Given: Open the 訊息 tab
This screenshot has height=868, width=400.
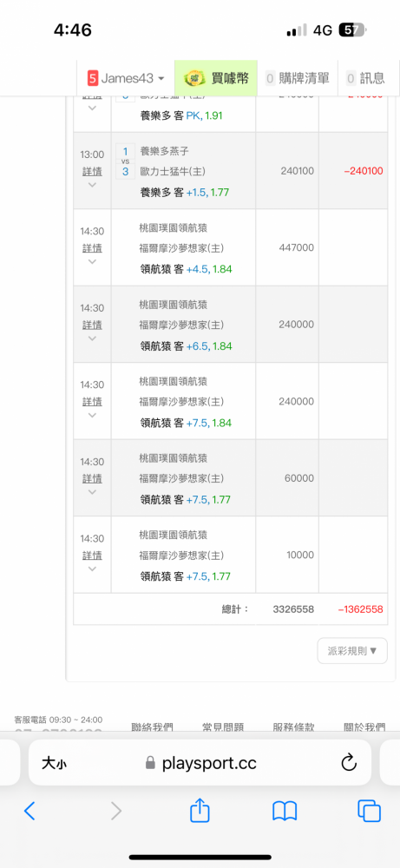Looking at the screenshot, I should [365, 78].
